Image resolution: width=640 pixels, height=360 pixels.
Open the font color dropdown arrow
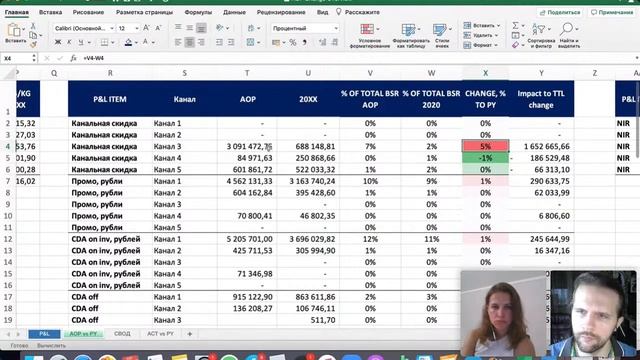click(153, 42)
